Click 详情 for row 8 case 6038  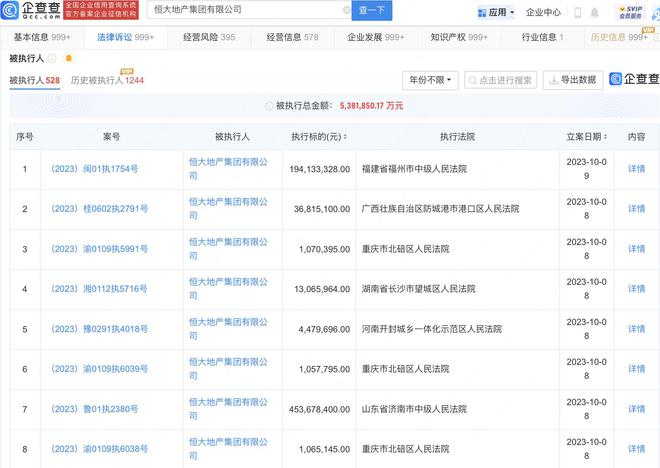click(x=636, y=449)
